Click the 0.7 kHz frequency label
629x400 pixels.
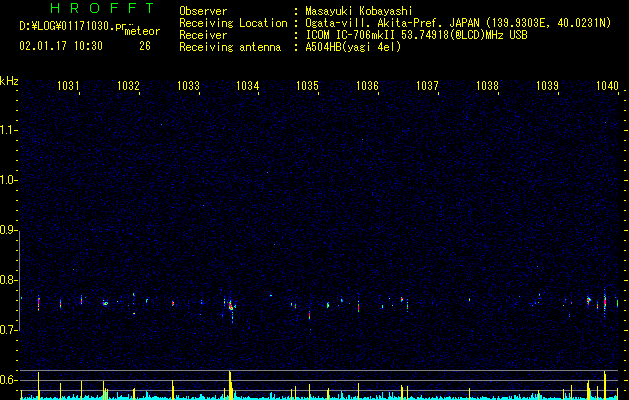tap(8, 330)
